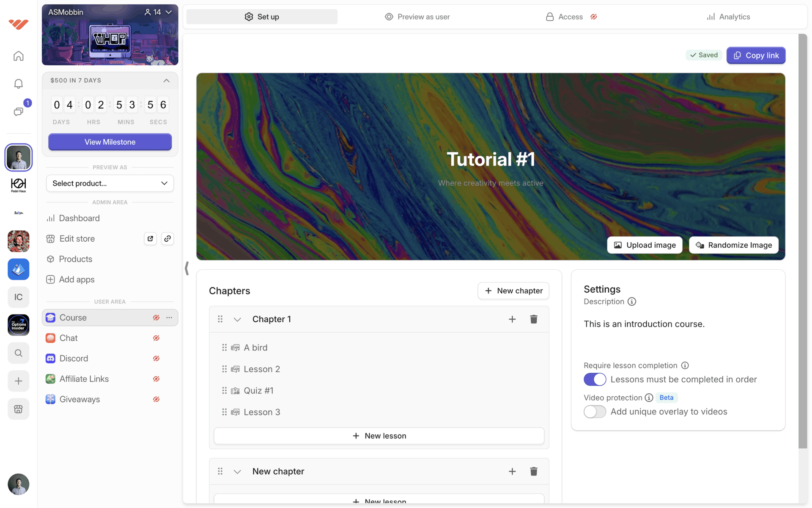Add lesson to Chapter 1 plus icon

(512, 319)
